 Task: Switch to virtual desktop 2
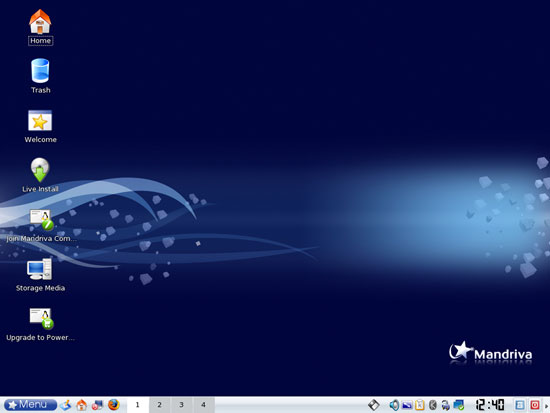coord(160,405)
